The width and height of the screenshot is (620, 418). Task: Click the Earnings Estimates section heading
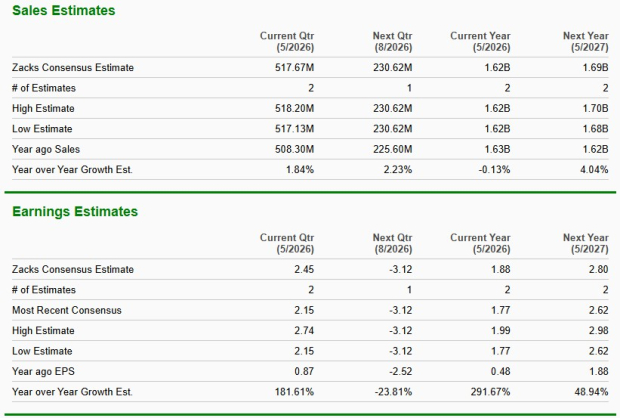[75, 212]
